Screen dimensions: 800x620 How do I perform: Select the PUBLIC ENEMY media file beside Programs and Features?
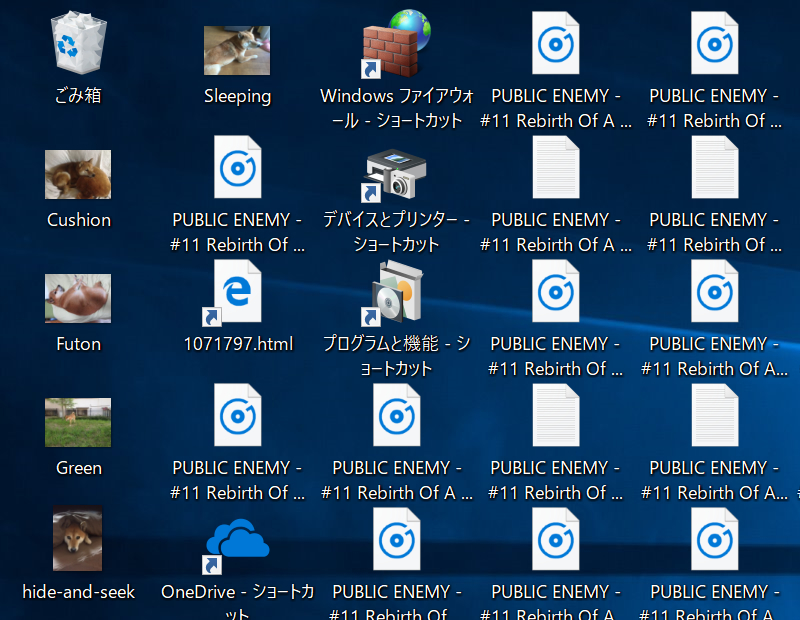click(556, 293)
